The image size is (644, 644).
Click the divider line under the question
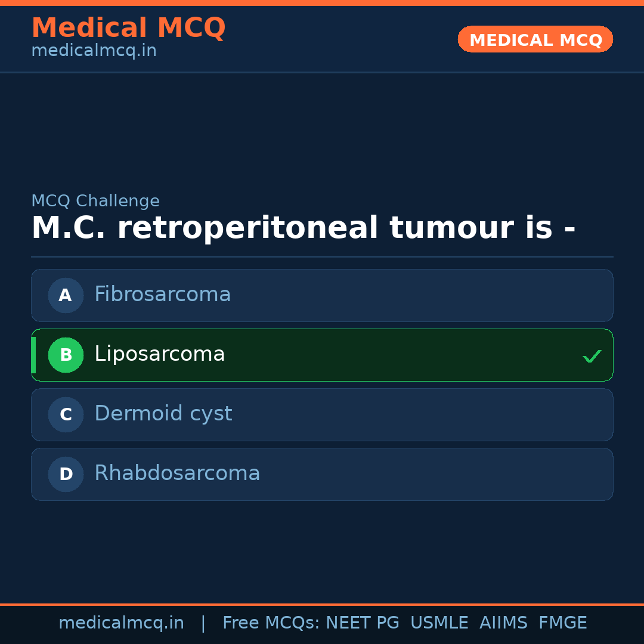coord(322,257)
